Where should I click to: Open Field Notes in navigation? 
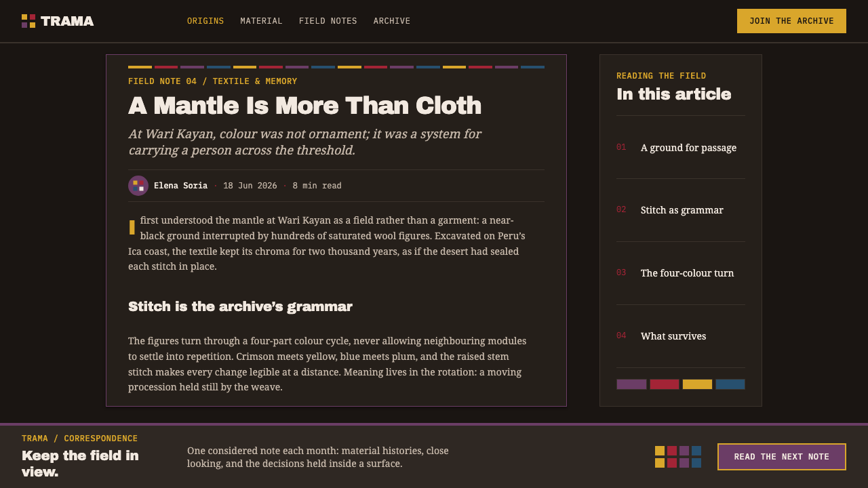tap(328, 21)
